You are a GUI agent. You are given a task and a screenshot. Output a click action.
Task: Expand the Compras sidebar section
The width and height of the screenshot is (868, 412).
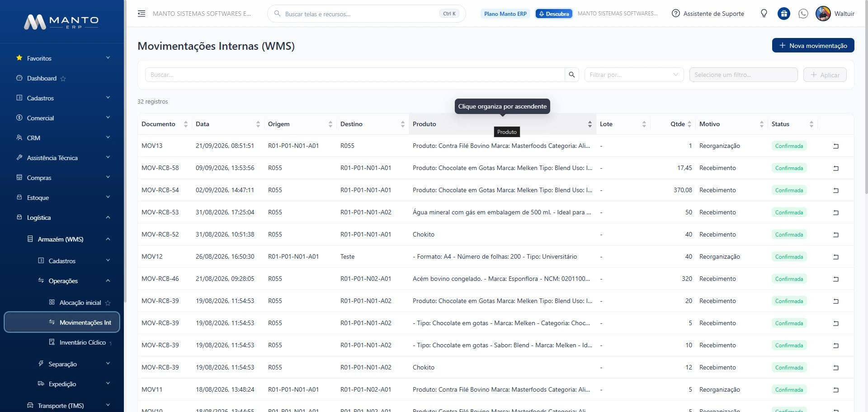63,178
